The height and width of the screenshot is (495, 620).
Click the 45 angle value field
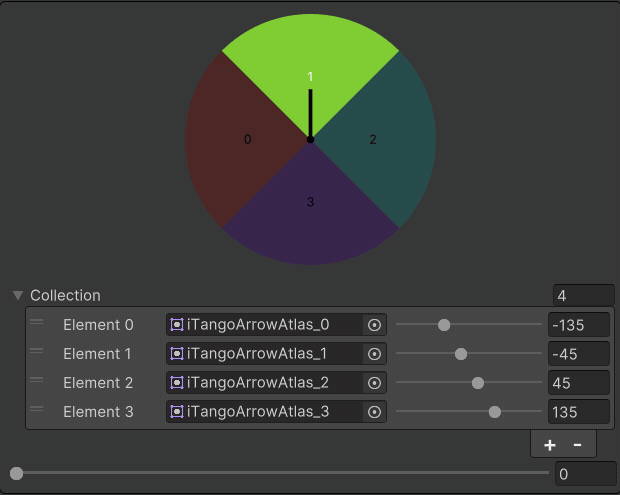click(x=578, y=383)
